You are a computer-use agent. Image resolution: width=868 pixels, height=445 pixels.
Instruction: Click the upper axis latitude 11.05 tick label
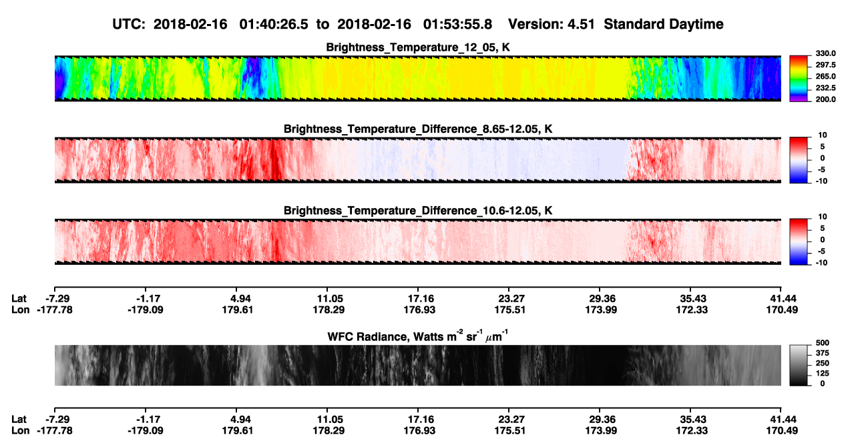coord(330,299)
